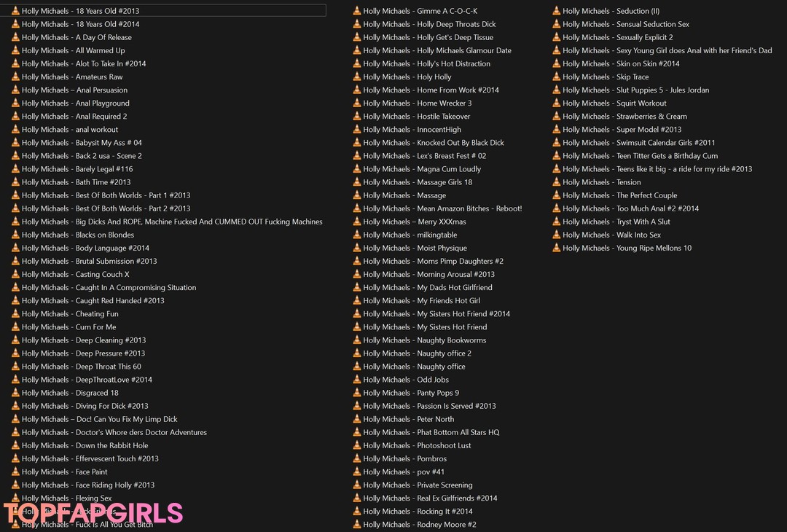
Task: Click the VLC icon beside 'Photoshoot Lust'
Action: click(357, 445)
